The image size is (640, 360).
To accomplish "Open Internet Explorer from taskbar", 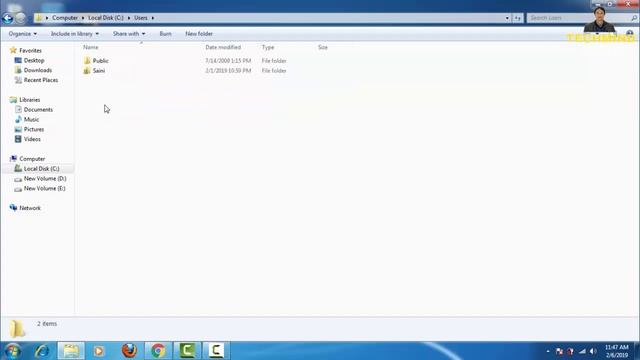I will (x=42, y=351).
